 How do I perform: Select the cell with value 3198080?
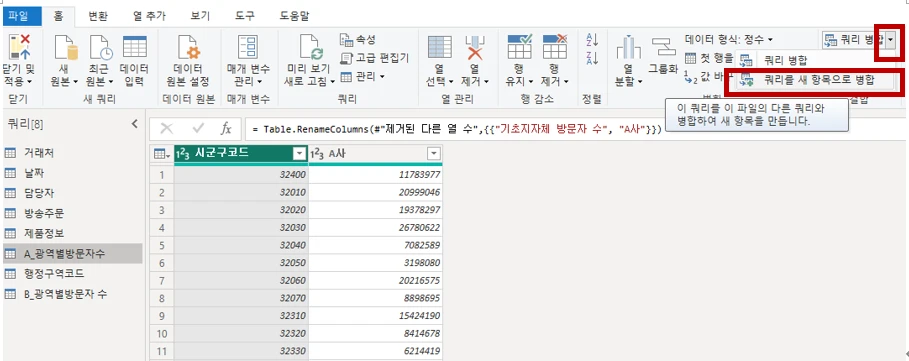click(x=376, y=262)
